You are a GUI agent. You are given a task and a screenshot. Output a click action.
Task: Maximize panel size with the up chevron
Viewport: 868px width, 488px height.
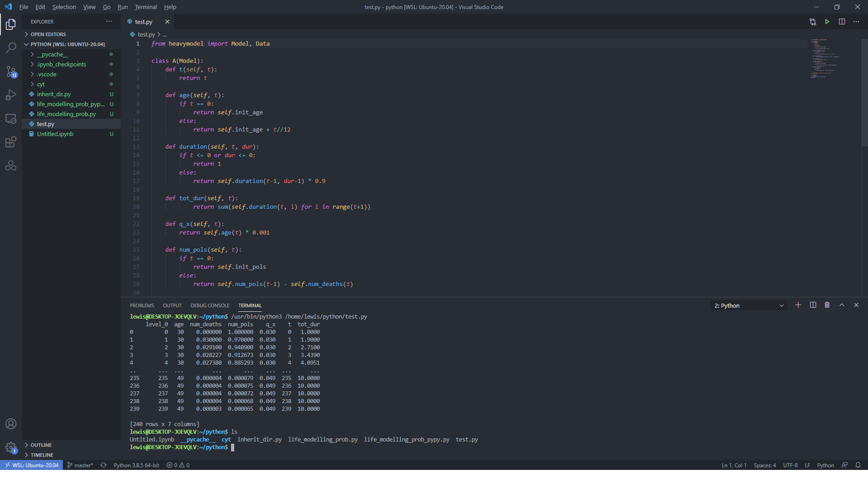coord(841,305)
